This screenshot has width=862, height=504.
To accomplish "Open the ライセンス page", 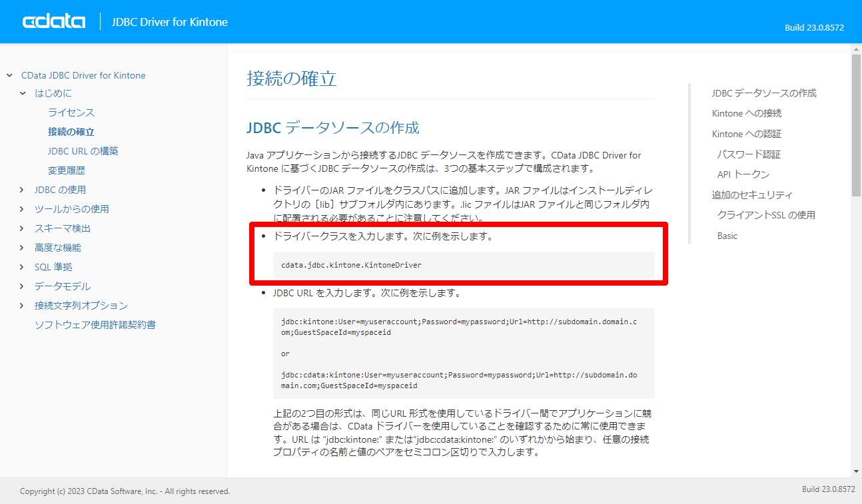I will (71, 113).
